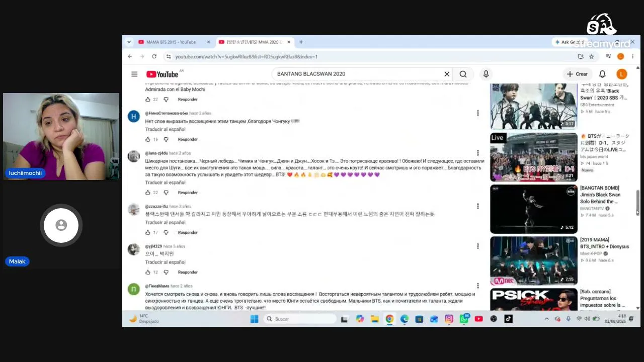Open the YouTube guide hamburger menu
The height and width of the screenshot is (362, 644).
(x=134, y=74)
